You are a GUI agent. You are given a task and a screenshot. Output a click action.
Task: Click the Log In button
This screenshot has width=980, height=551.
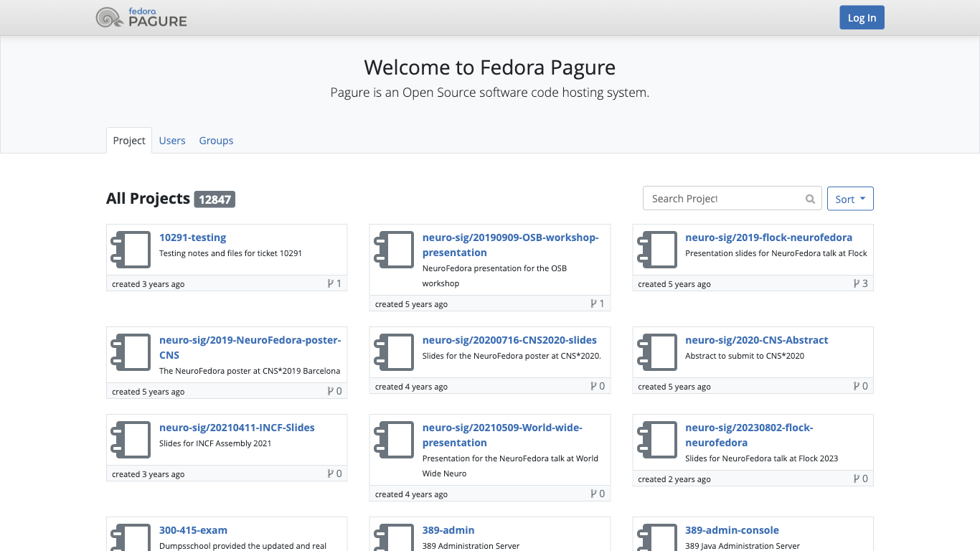(x=862, y=18)
